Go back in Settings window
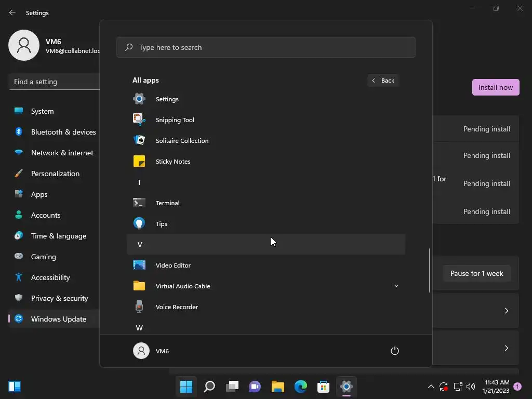 click(12, 12)
